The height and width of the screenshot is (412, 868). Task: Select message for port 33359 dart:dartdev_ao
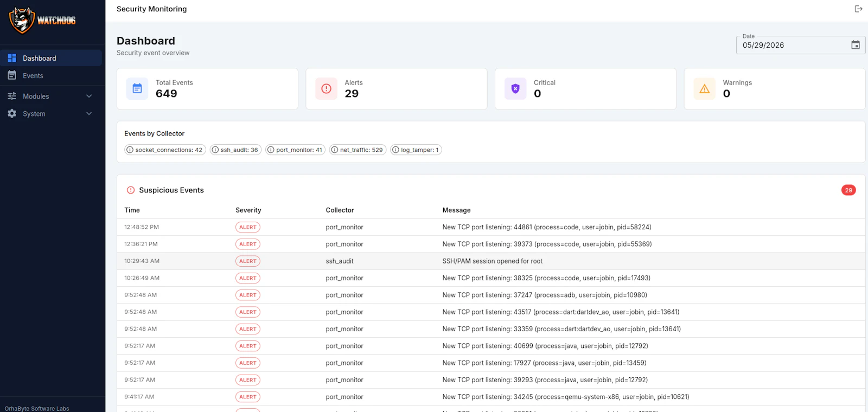[x=561, y=329]
